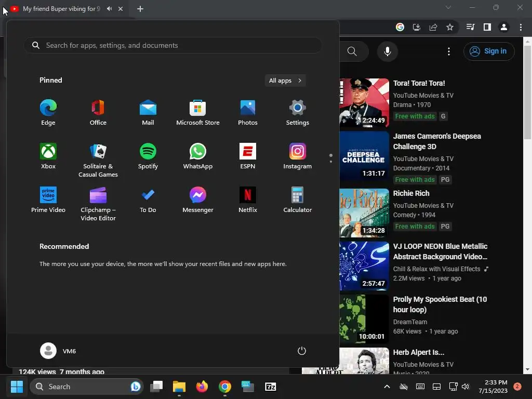Click the YouTube search icon
532x399 pixels.
[x=353, y=51]
